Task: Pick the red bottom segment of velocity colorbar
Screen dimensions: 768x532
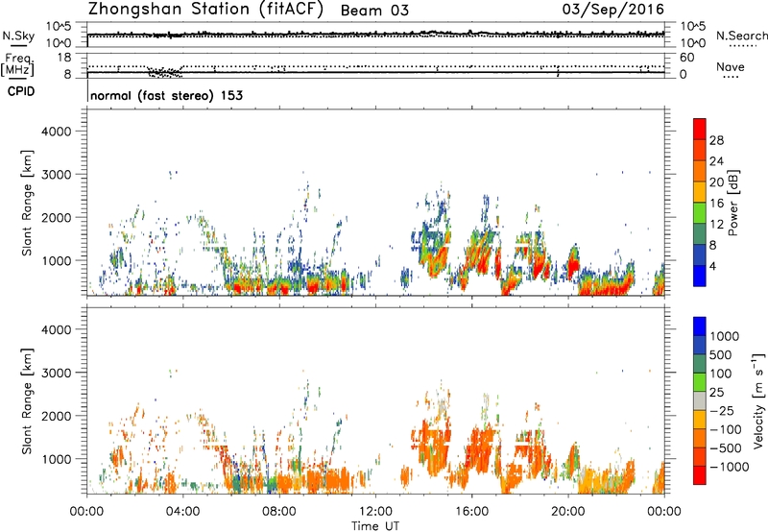Action: 700,475
